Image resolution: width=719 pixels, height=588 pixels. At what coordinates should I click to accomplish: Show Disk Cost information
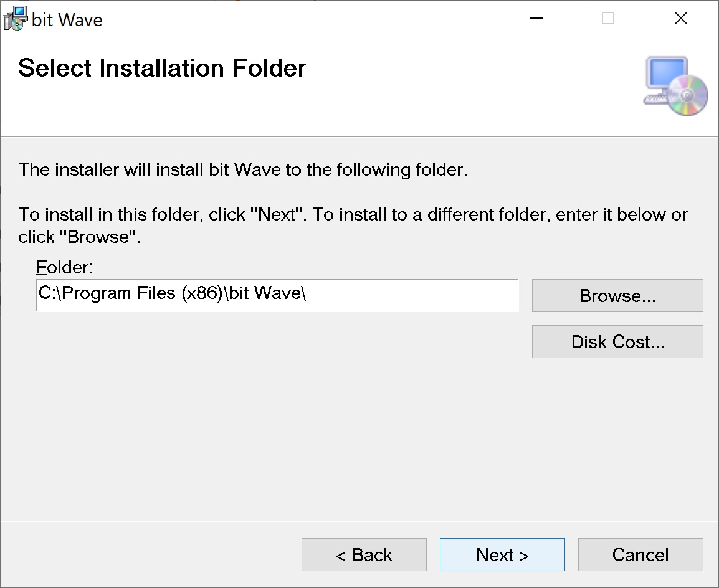[x=617, y=342]
